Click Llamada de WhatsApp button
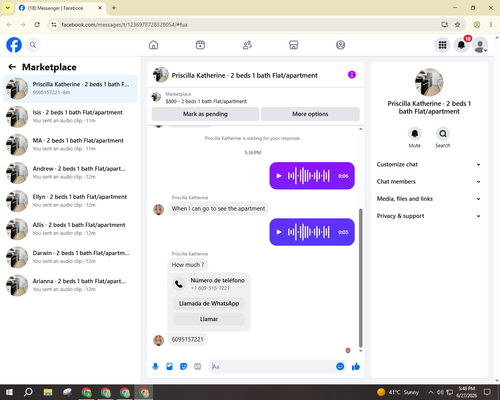The height and width of the screenshot is (400, 500). (x=209, y=303)
